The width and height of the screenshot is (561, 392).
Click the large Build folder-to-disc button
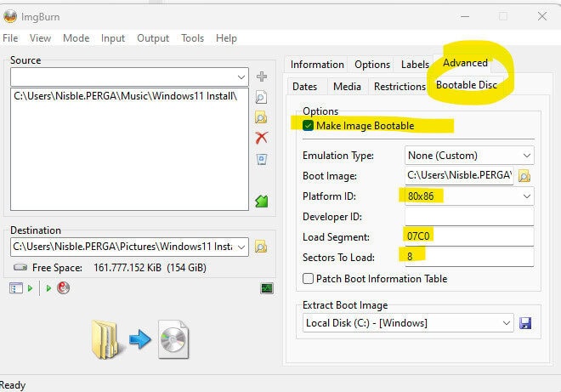[139, 340]
